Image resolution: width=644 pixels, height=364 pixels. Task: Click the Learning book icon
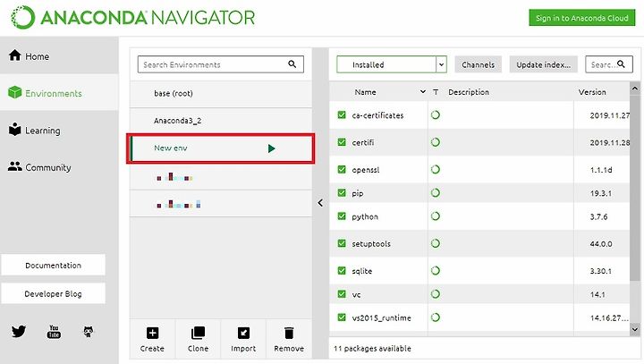15,129
